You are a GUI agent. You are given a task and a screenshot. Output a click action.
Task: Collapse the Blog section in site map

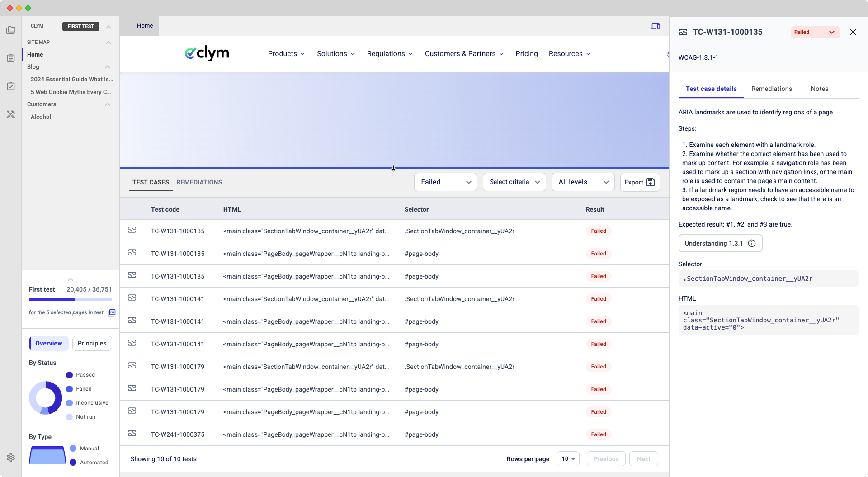coord(108,67)
